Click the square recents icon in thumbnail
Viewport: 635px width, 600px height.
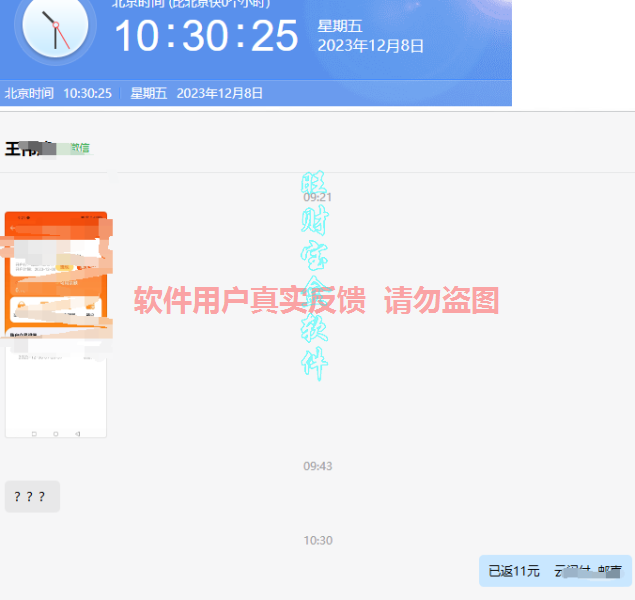click(x=34, y=433)
